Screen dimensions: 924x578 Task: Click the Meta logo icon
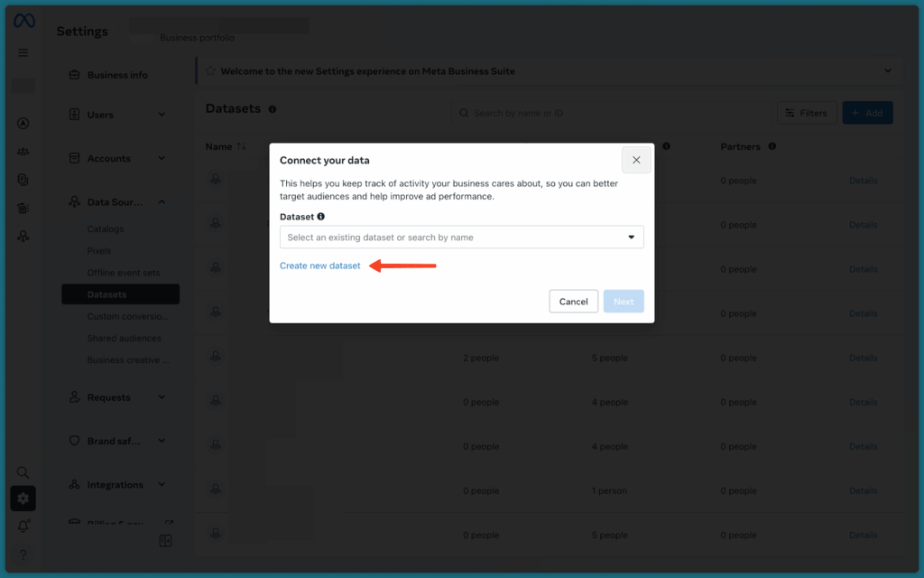pyautogui.click(x=22, y=20)
